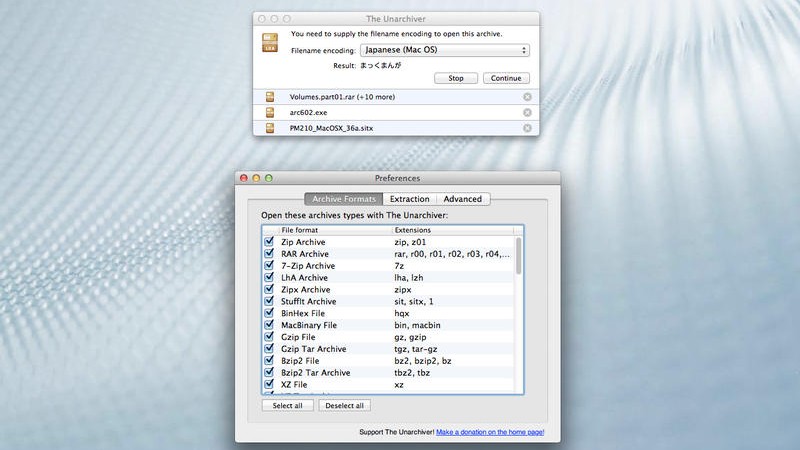The image size is (800, 450).
Task: Click the archive icon beside Volumes.part01.rar
Action: pyautogui.click(x=269, y=97)
